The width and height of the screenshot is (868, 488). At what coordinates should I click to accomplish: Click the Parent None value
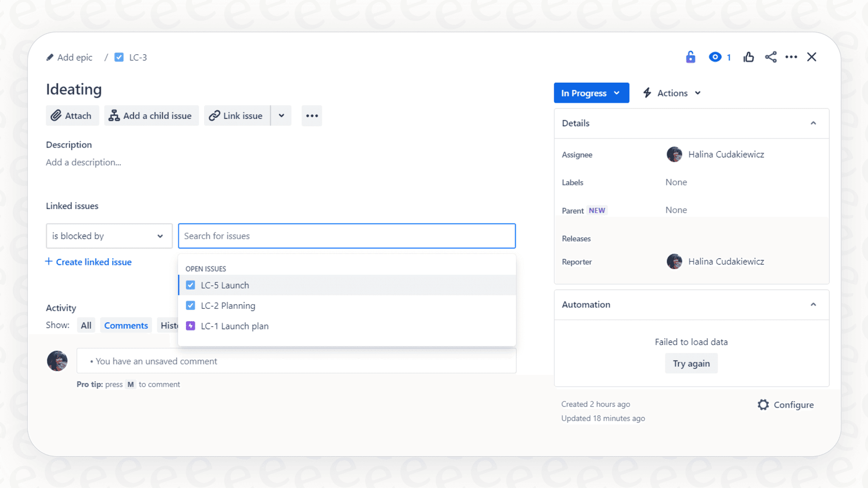pos(676,210)
